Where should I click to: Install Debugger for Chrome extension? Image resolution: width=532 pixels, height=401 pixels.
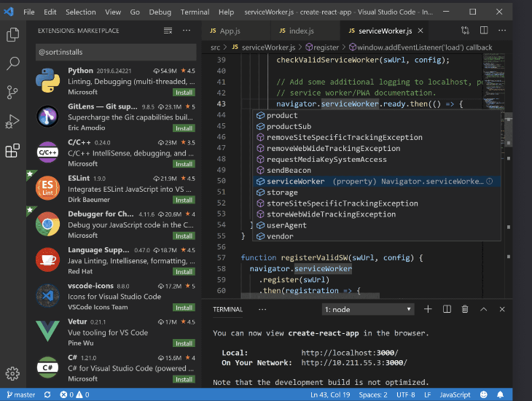coord(184,236)
